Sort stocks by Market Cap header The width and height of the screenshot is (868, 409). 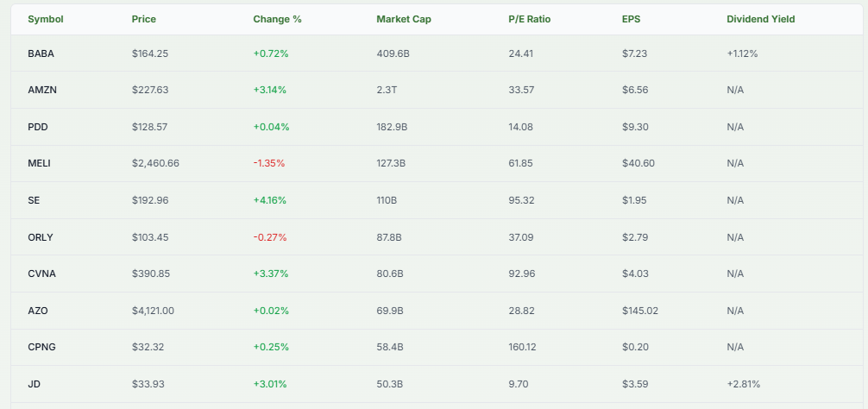coord(404,19)
